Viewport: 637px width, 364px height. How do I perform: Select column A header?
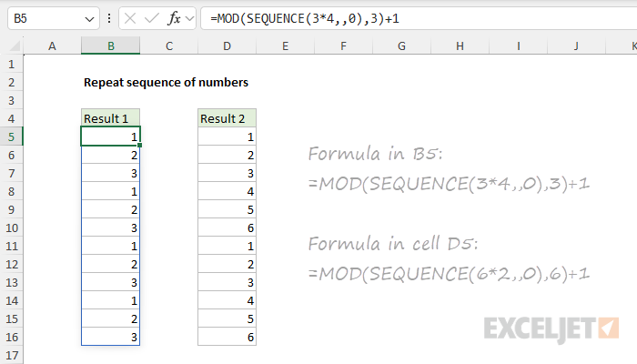[x=52, y=45]
